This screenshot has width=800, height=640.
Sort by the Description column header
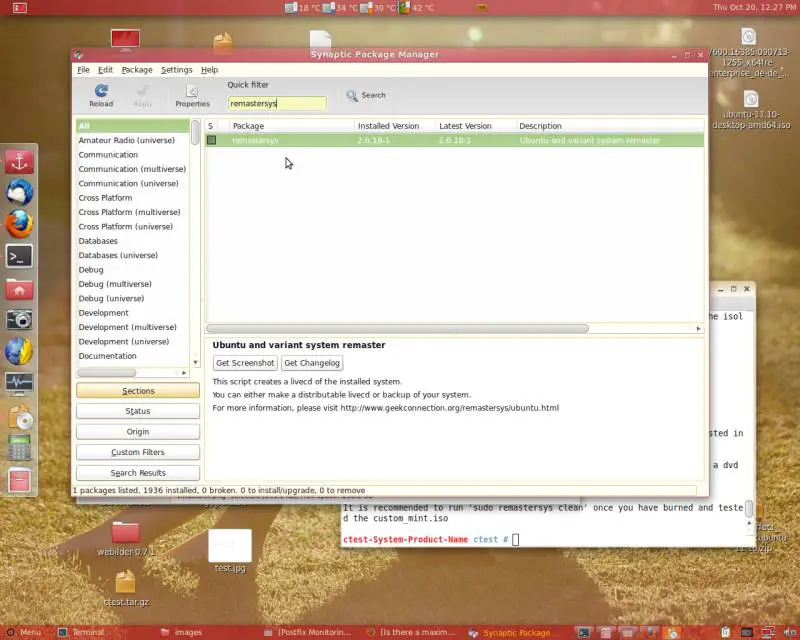pyautogui.click(x=610, y=126)
